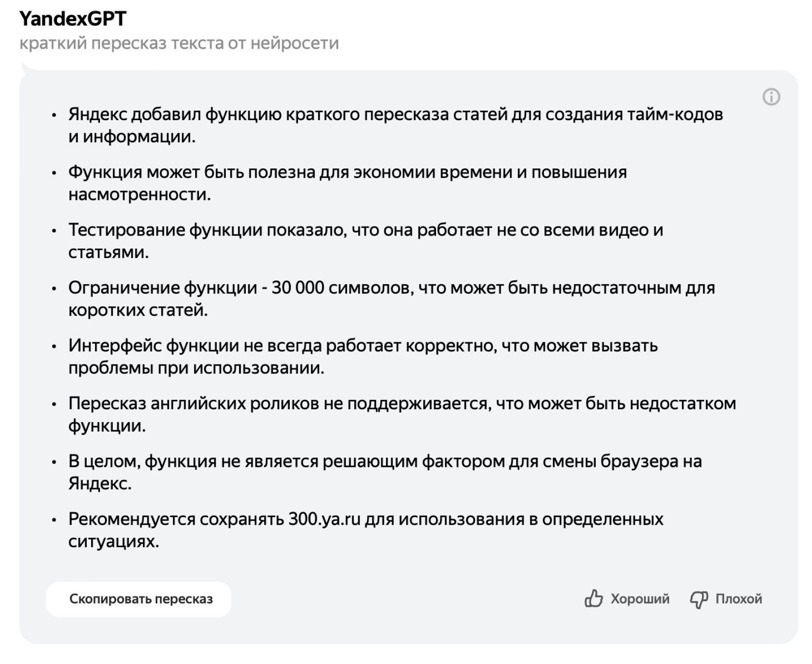812x664 pixels.
Task: Click the YandexGPT heading
Action: (73, 19)
